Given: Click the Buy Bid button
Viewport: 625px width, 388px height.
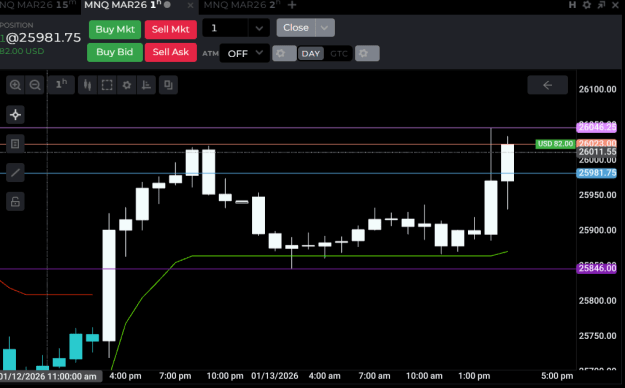Looking at the screenshot, I should click(115, 52).
